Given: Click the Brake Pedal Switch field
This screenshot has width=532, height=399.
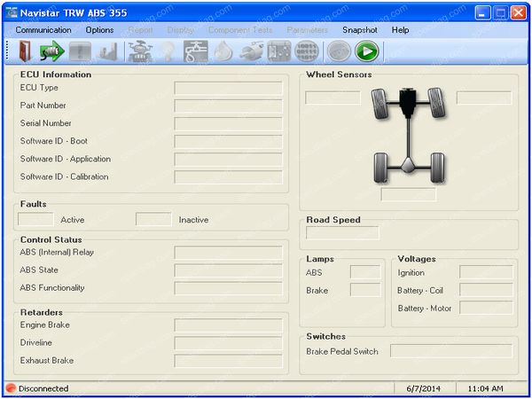Looking at the screenshot, I should pyautogui.click(x=450, y=351).
